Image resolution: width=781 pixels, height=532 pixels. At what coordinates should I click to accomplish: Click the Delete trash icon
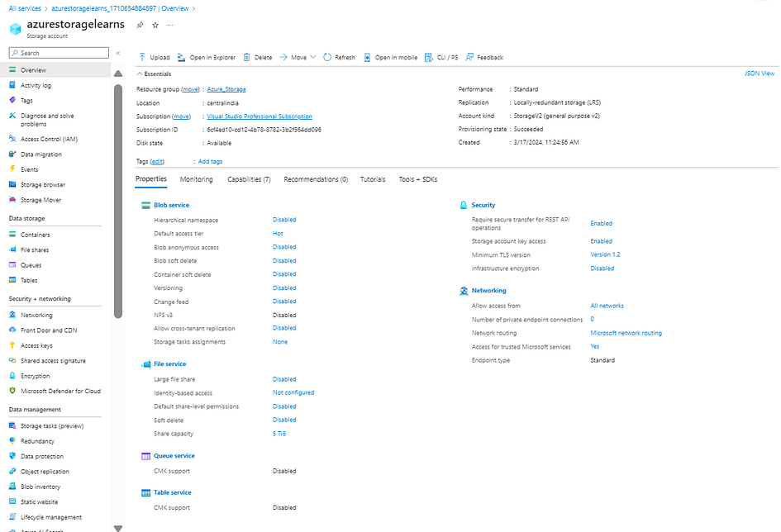coord(246,57)
